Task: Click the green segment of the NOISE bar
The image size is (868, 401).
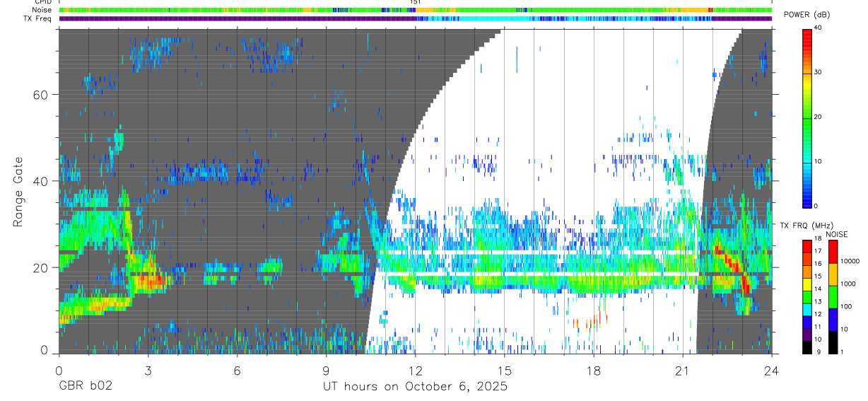Action: tap(833, 296)
